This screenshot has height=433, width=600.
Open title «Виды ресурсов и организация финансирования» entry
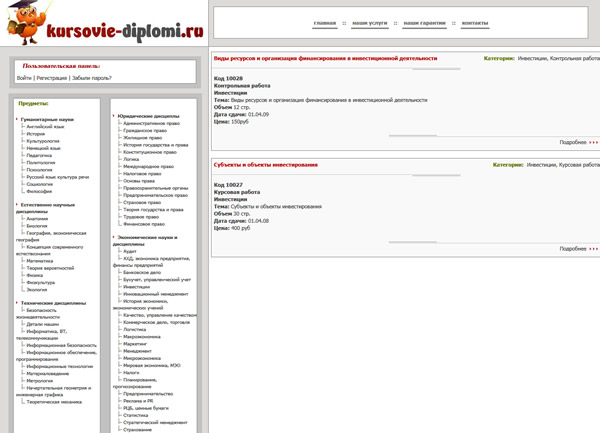(x=325, y=59)
